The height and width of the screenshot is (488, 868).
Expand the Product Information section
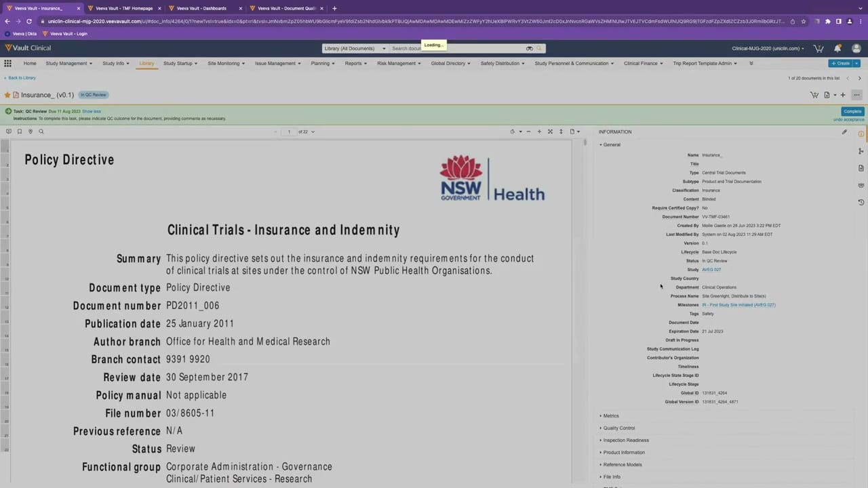(x=622, y=452)
